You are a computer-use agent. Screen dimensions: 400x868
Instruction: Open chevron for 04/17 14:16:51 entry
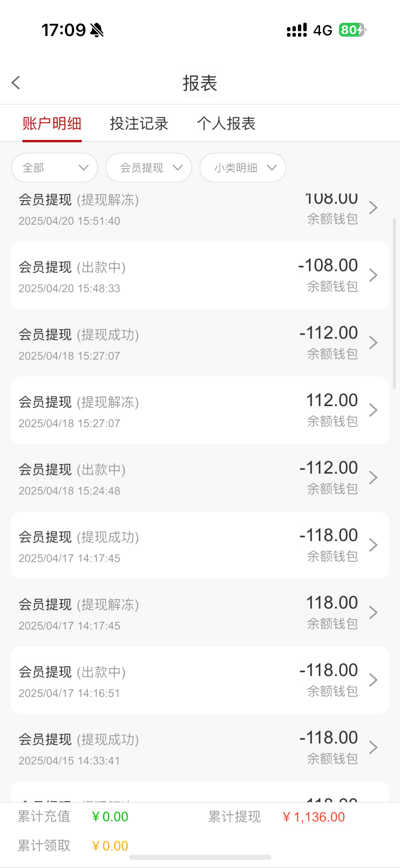[373, 680]
